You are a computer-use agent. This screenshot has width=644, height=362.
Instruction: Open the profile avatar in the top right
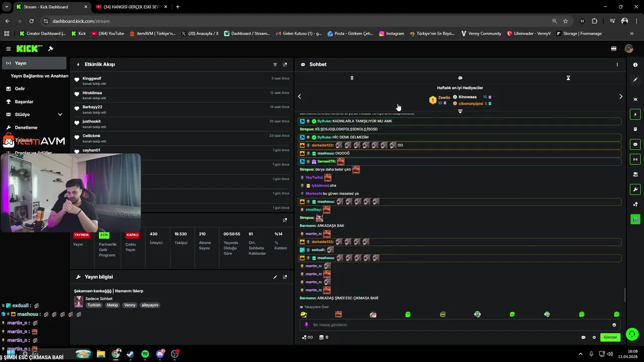[x=628, y=49]
